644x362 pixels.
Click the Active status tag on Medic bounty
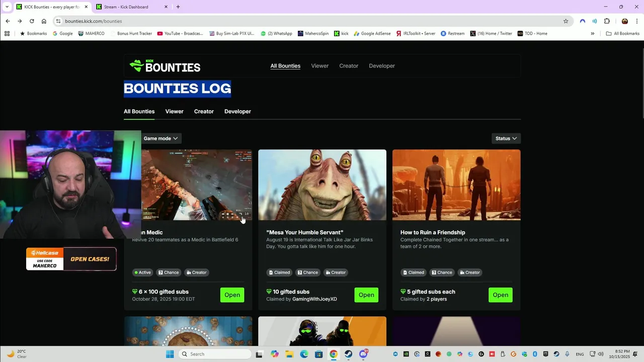click(143, 273)
